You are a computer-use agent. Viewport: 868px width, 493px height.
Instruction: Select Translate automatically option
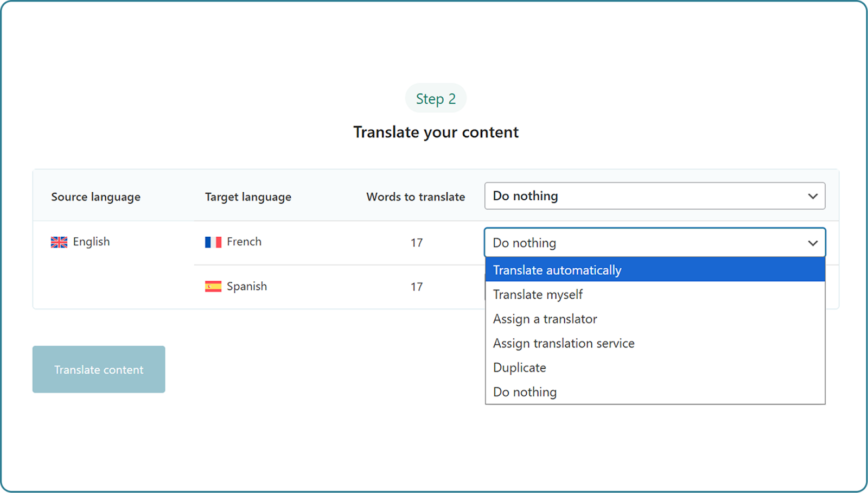coord(557,270)
